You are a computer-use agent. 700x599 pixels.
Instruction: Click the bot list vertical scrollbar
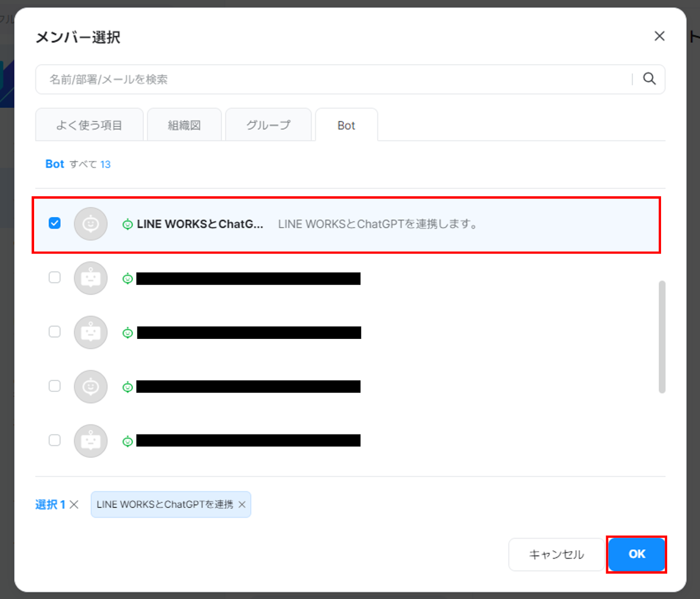pyautogui.click(x=662, y=337)
